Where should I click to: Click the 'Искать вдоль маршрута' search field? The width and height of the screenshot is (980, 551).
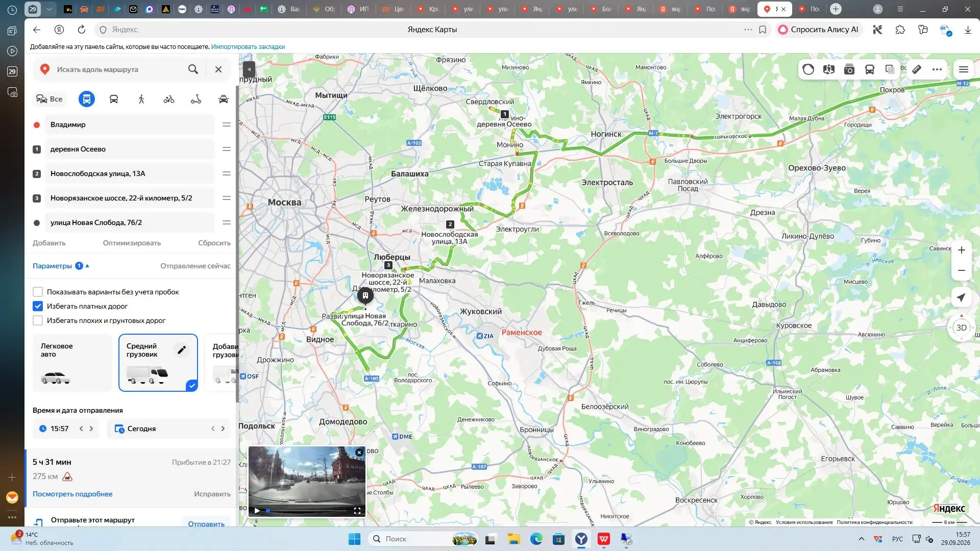pyautogui.click(x=117, y=69)
